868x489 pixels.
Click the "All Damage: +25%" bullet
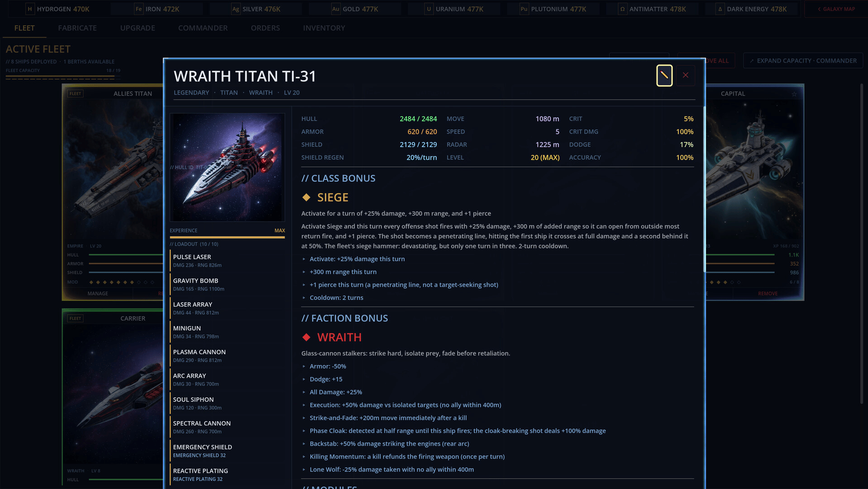click(x=336, y=392)
